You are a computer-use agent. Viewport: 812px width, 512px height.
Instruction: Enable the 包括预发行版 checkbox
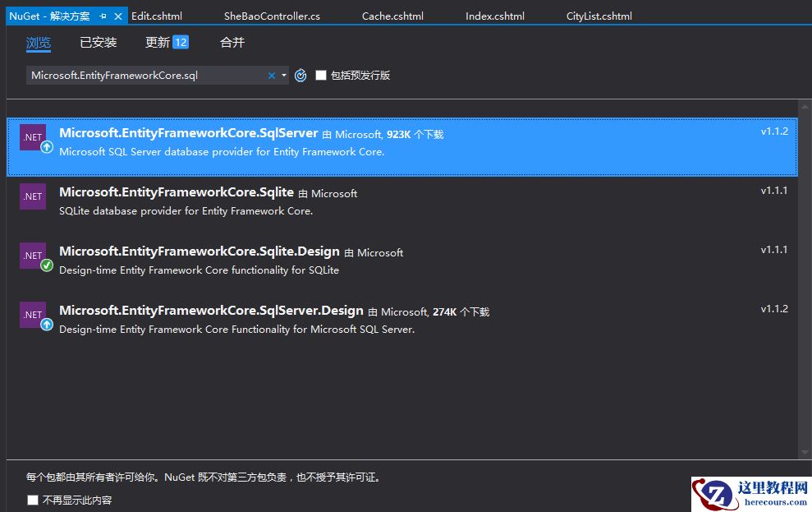click(x=321, y=75)
